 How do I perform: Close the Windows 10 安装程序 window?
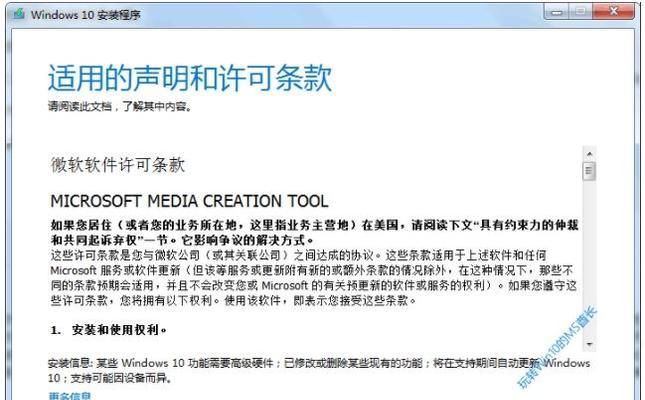(613, 12)
